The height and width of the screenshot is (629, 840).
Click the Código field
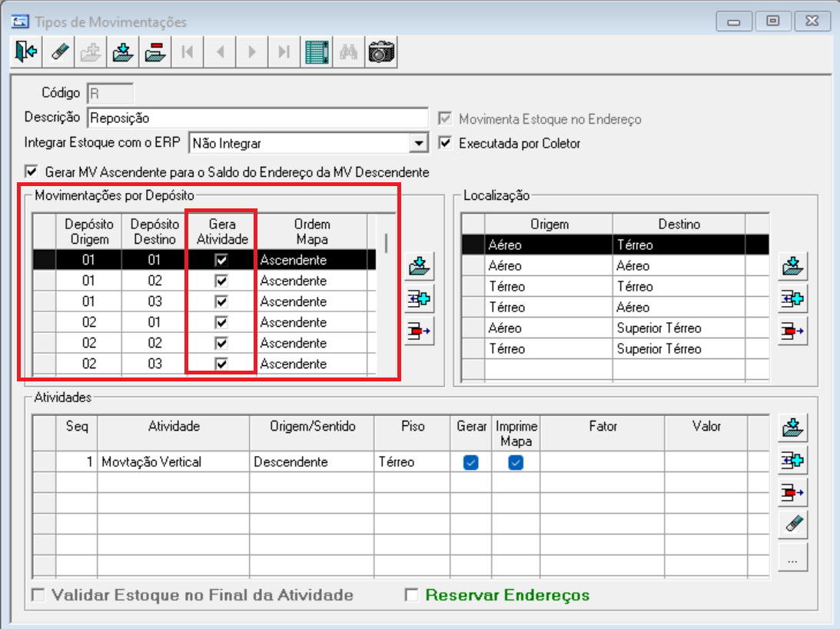click(x=110, y=93)
